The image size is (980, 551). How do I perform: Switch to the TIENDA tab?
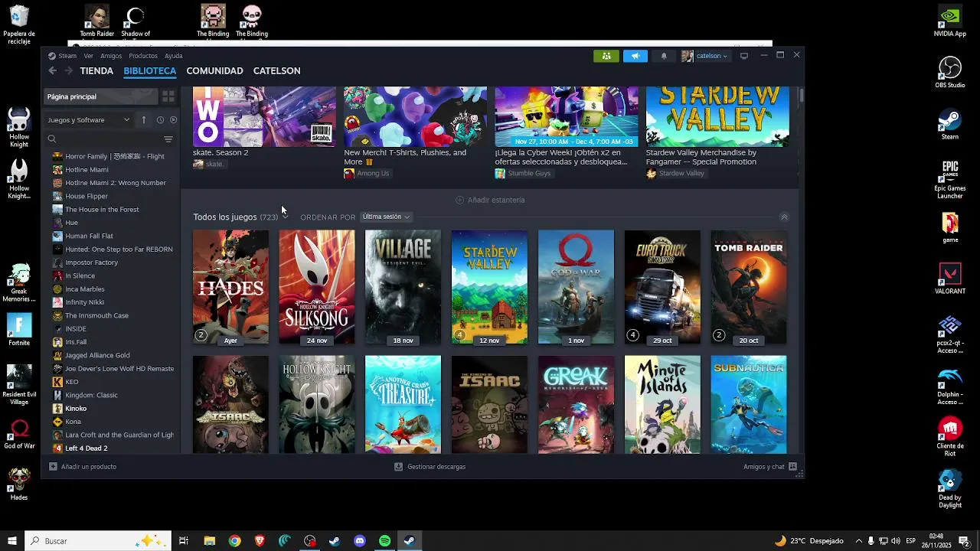tap(96, 70)
